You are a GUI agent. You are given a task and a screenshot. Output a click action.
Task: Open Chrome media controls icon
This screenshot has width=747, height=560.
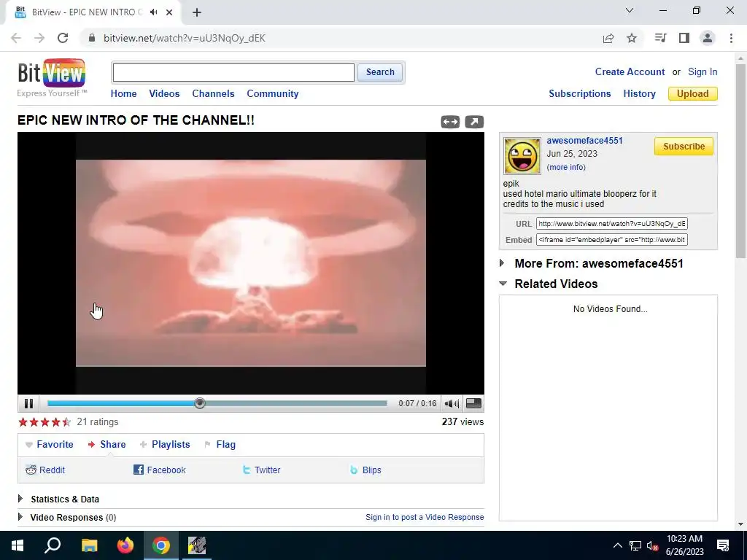(660, 38)
